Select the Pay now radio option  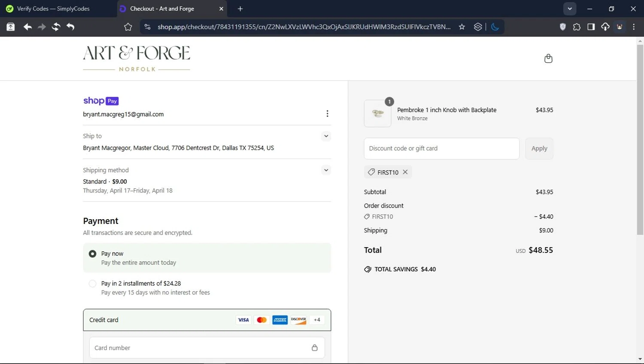pos(92,254)
